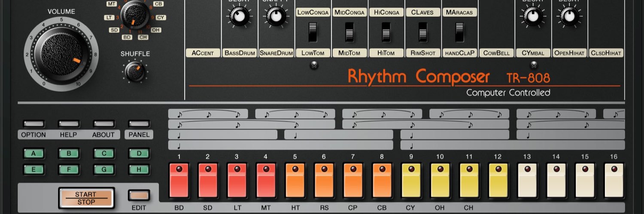Click the BassDrum label

pyautogui.click(x=240, y=53)
